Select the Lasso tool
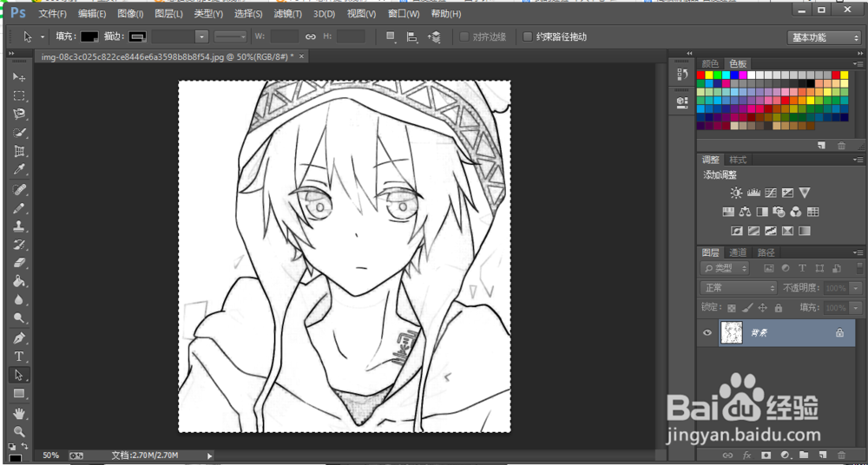The image size is (868, 465). 19,114
